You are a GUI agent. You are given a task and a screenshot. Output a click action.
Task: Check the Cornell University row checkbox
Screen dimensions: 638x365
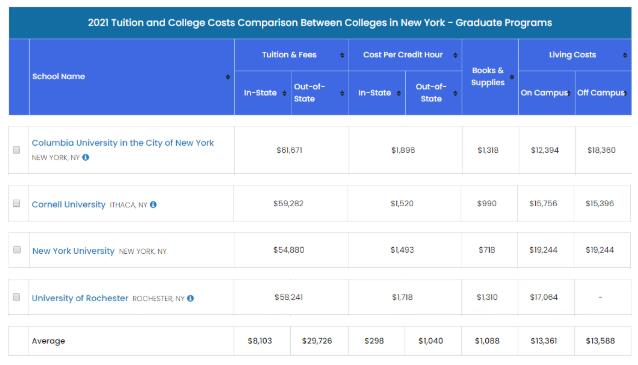click(17, 203)
